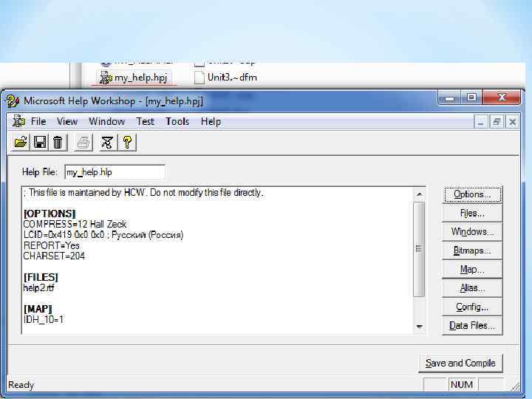Click the Config... button
The width and height of the screenshot is (532, 399).
click(472, 307)
